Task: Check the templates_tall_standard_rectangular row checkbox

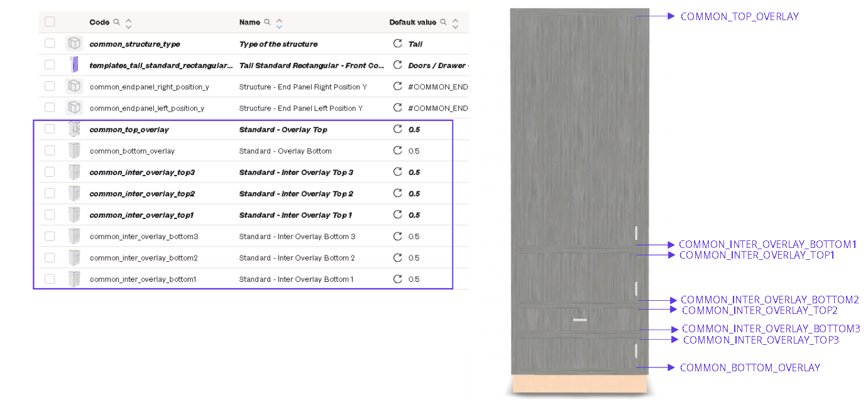Action: (x=50, y=65)
